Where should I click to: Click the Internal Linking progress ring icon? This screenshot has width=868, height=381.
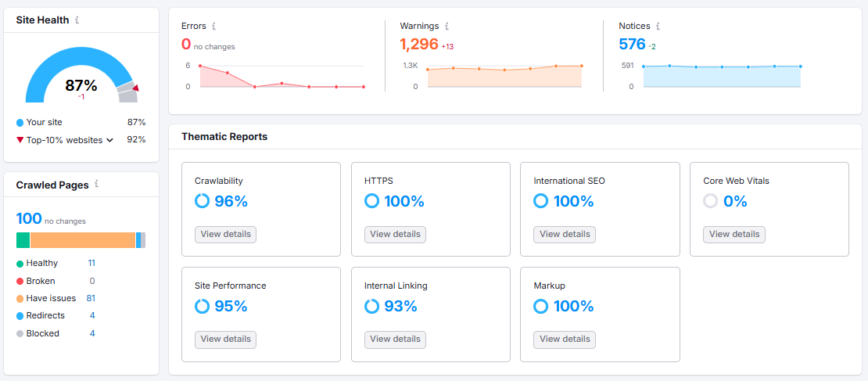click(x=371, y=306)
